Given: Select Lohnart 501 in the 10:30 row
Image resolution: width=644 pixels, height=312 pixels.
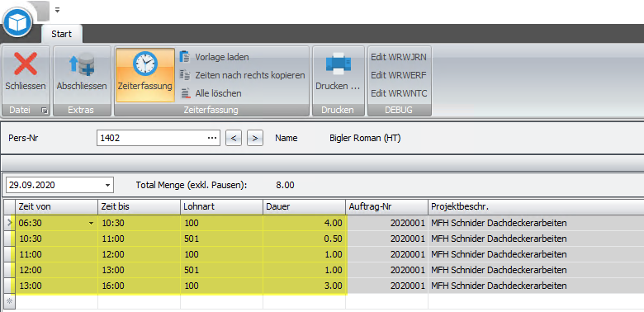Looking at the screenshot, I should coord(222,239).
